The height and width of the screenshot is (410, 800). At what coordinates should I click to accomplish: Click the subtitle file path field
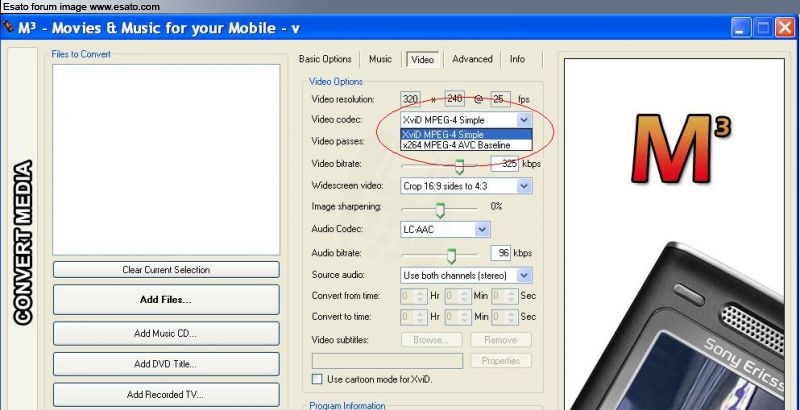(x=387, y=361)
